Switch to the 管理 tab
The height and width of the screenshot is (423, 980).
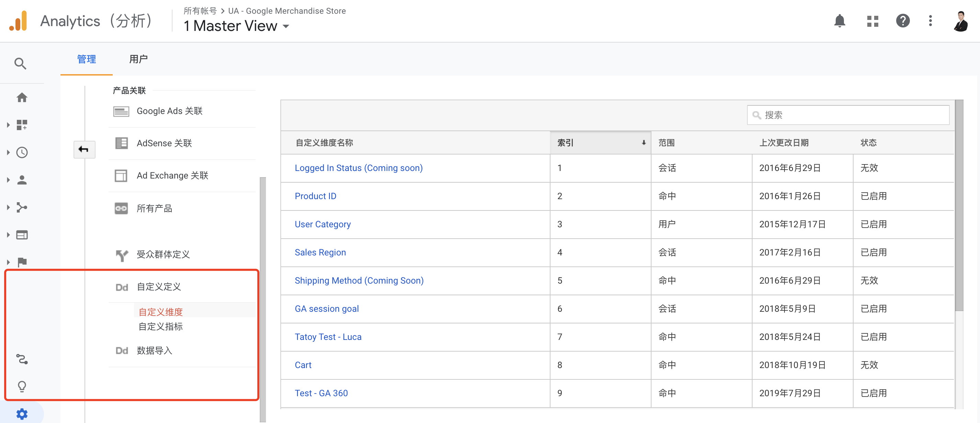point(86,59)
